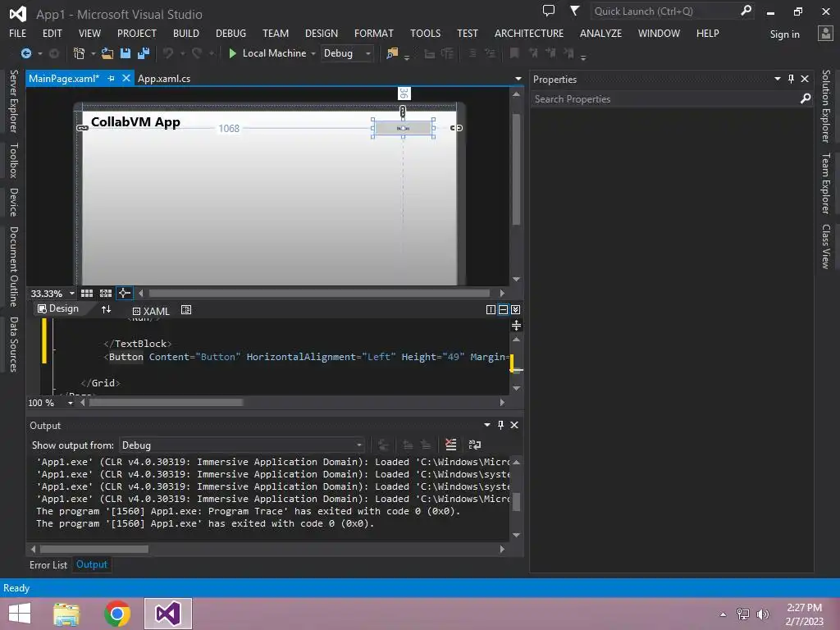Image resolution: width=840 pixels, height=630 pixels.
Task: Click the notifications filter flag icon
Action: pyautogui.click(x=574, y=11)
